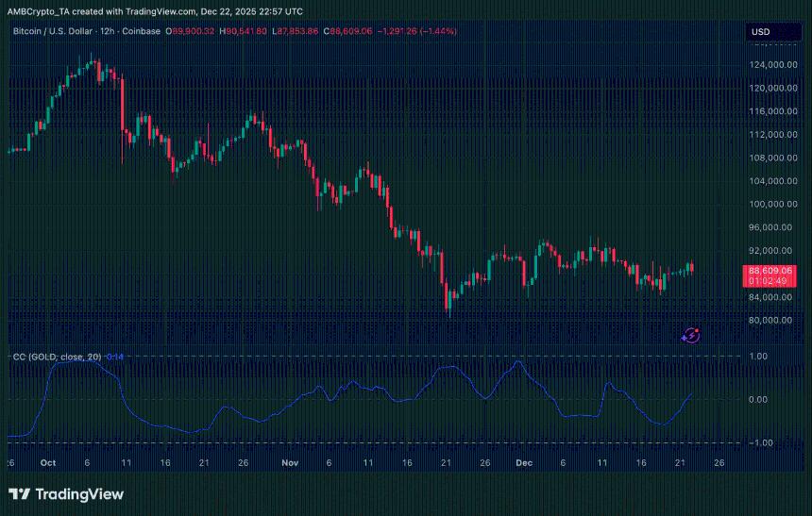Click the Oct label on time axis
Image resolution: width=812 pixels, height=516 pixels.
click(48, 463)
